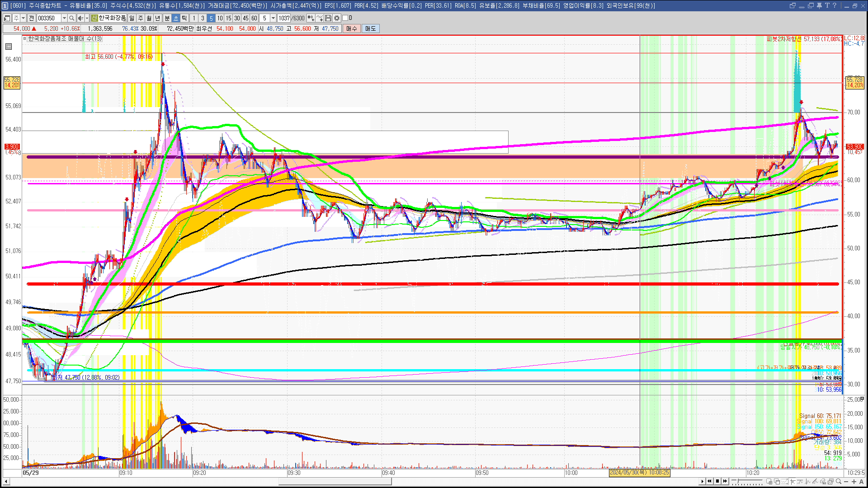Click the save chart floppy disk icon
Viewport: 868px width, 488px height.
tap(328, 18)
